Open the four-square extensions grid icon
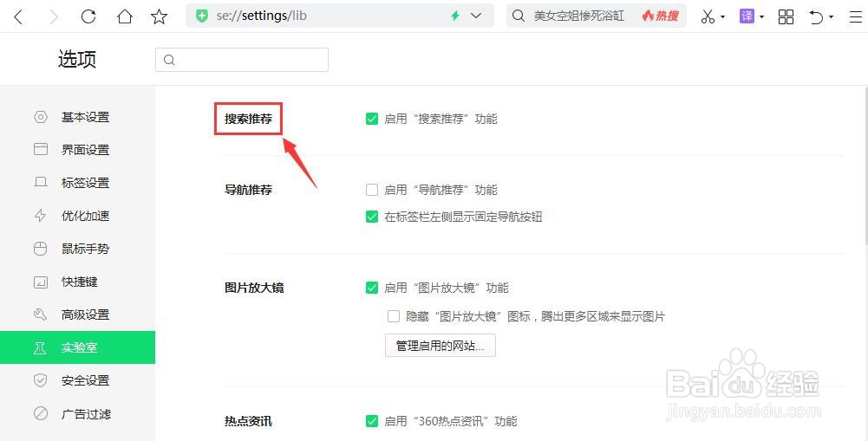Screen dimensions: 868x441 pyautogui.click(x=786, y=16)
